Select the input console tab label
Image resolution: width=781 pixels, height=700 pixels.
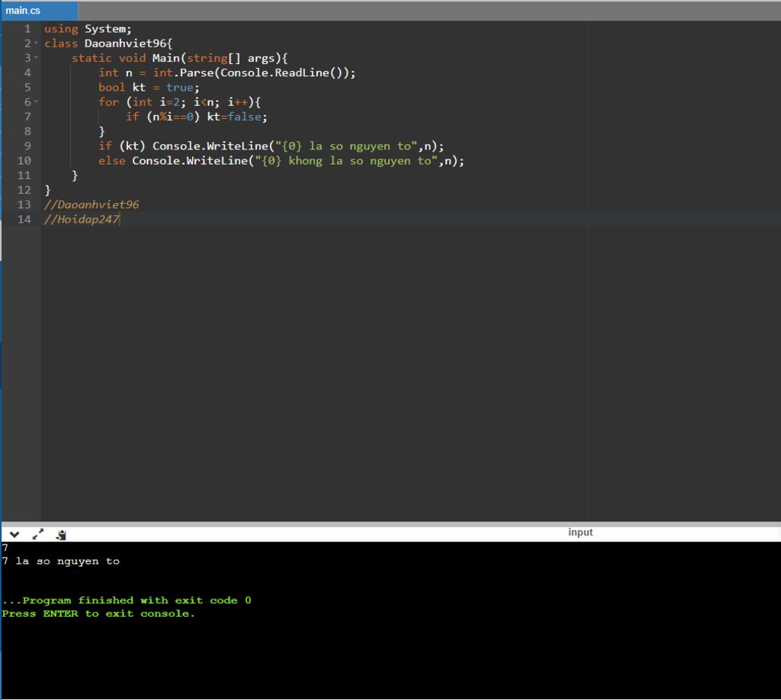click(580, 532)
